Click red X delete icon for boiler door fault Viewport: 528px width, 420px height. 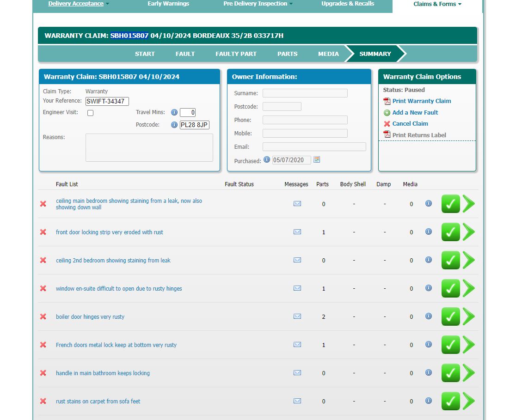(x=43, y=317)
